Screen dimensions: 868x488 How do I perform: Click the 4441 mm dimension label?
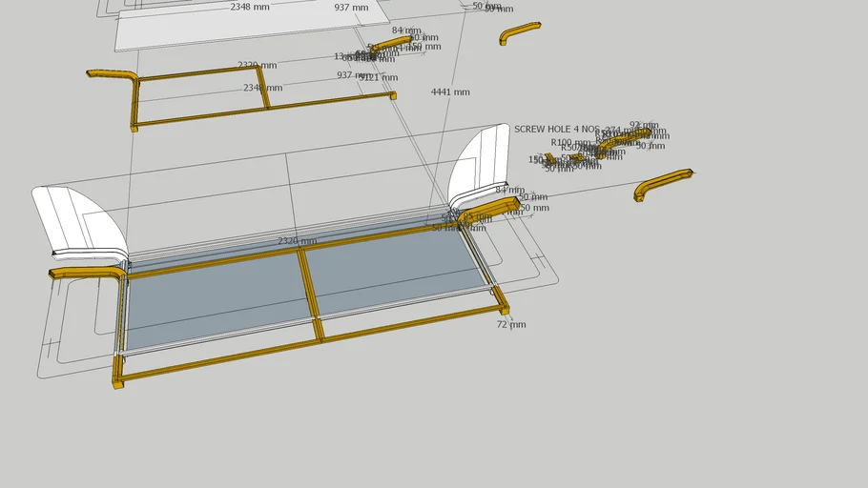pyautogui.click(x=450, y=92)
